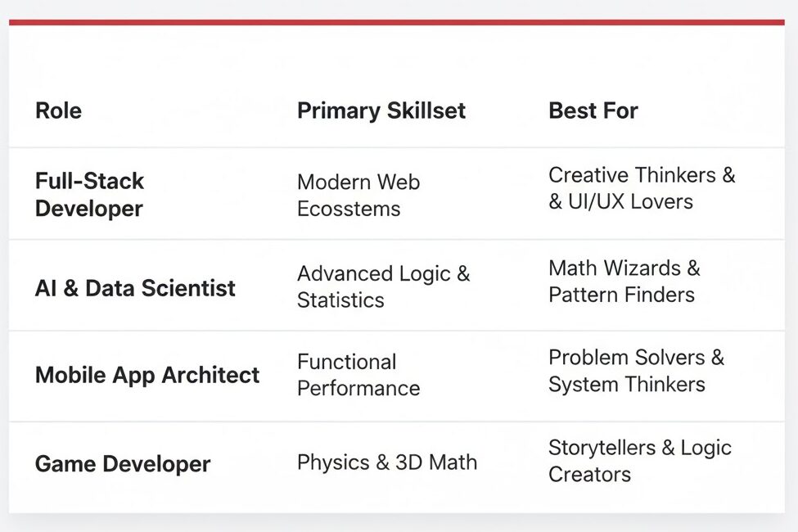798x532 pixels.
Task: Click the Functional Performance skillset cell
Action: coord(358,375)
